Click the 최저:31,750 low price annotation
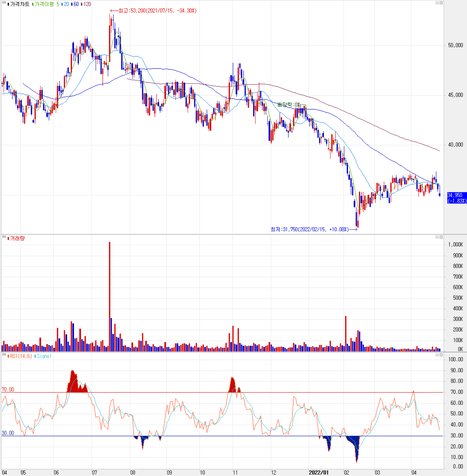The height and width of the screenshot is (476, 467). [x=314, y=229]
